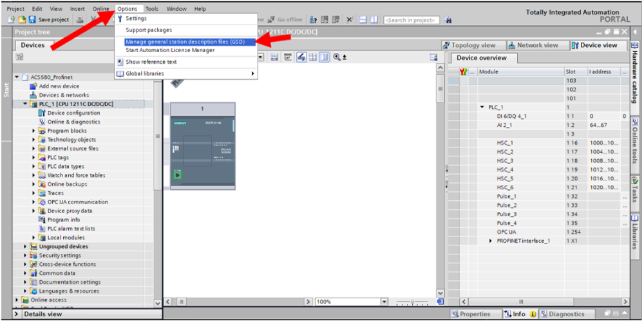
Task: Expand the Details view panel
Action: 17,314
